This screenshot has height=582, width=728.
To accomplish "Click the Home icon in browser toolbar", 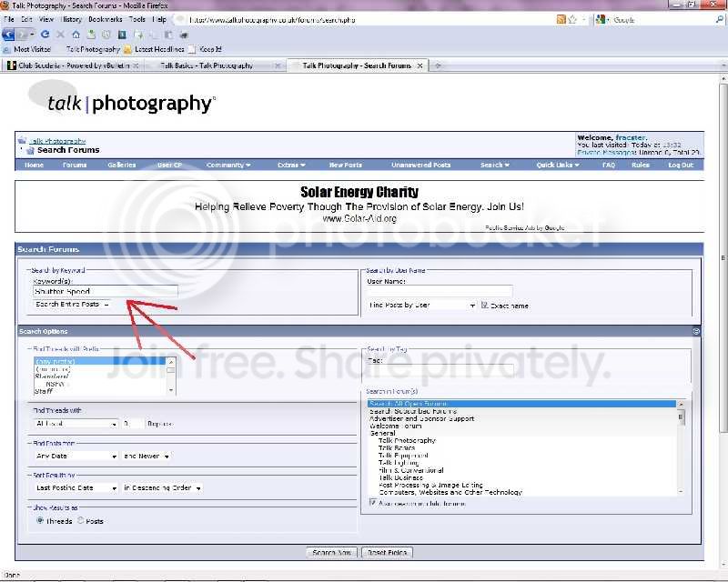I will point(76,34).
